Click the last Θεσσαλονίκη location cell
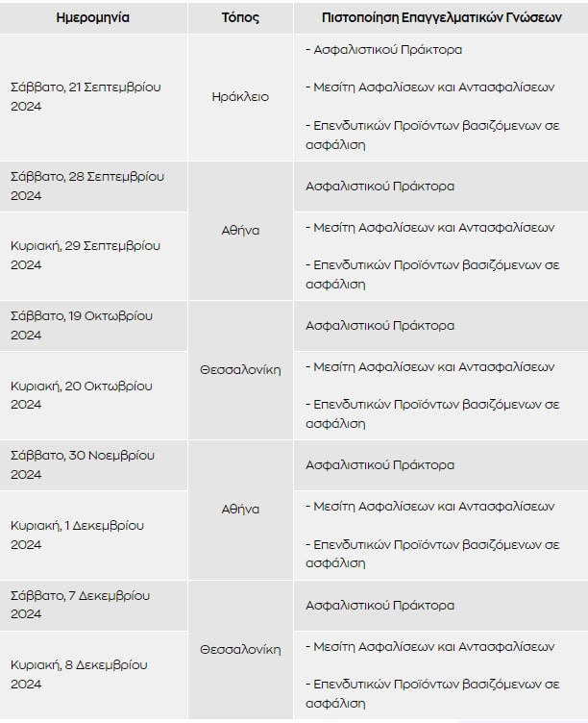Viewport: 588px width, 723px height. 240,650
